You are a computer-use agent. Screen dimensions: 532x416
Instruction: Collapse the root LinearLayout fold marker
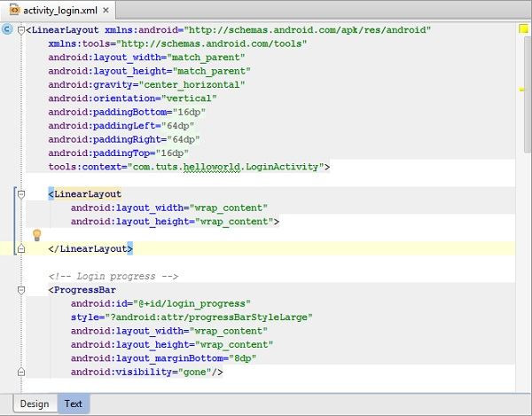click(x=20, y=29)
